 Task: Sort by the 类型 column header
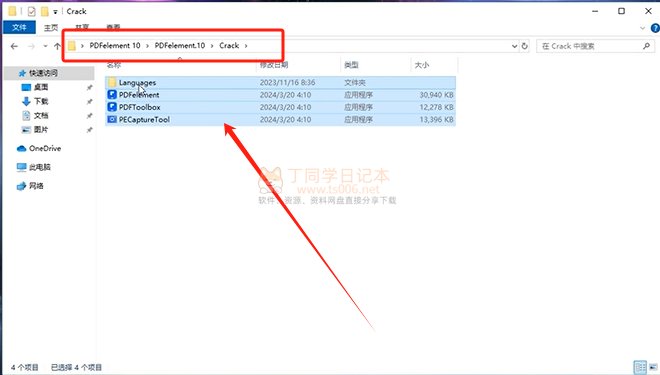351,65
